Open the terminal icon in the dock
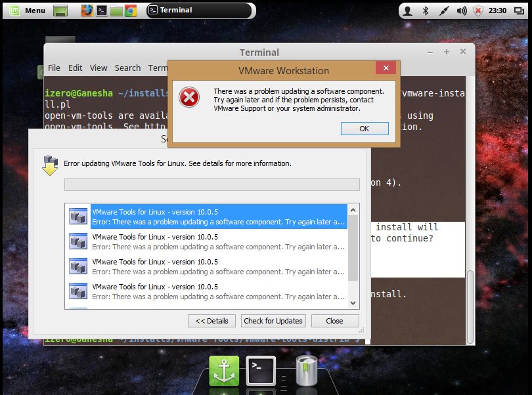532x395 pixels. 260,371
